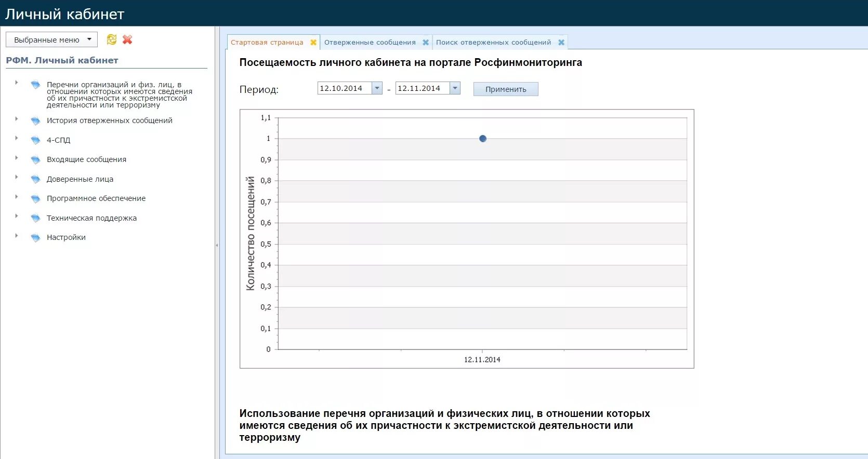Open Техническая поддержка section

tap(91, 218)
